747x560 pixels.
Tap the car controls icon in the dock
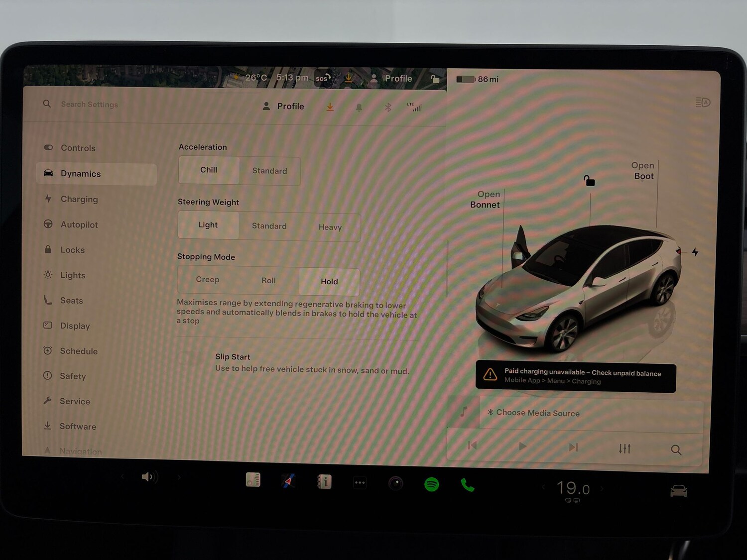click(x=678, y=491)
